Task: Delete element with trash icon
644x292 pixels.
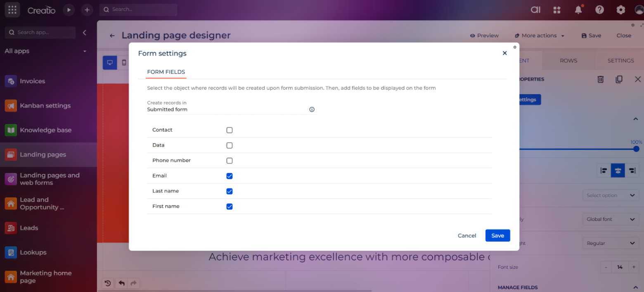Action: 600,79
